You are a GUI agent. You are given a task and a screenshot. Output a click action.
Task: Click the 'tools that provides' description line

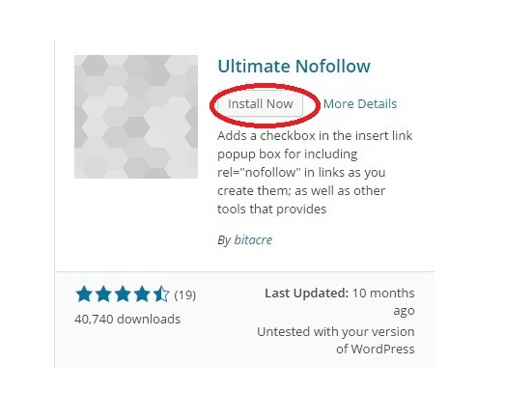[x=272, y=209]
